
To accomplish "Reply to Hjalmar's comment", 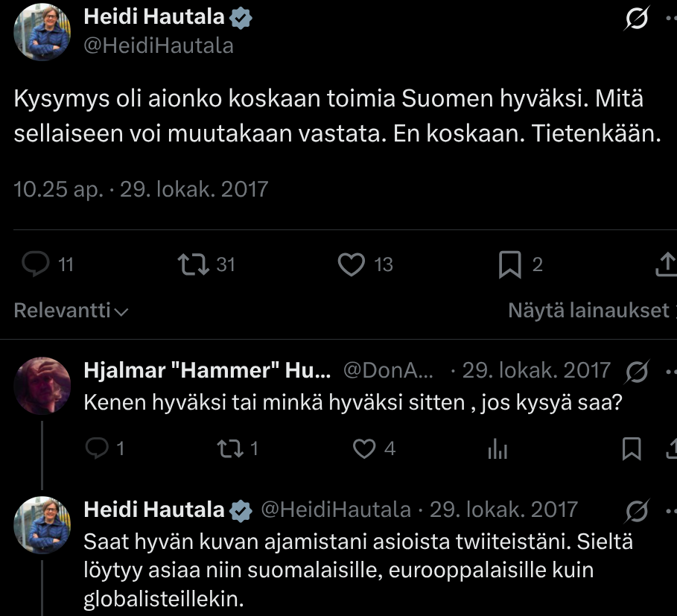I will [97, 448].
